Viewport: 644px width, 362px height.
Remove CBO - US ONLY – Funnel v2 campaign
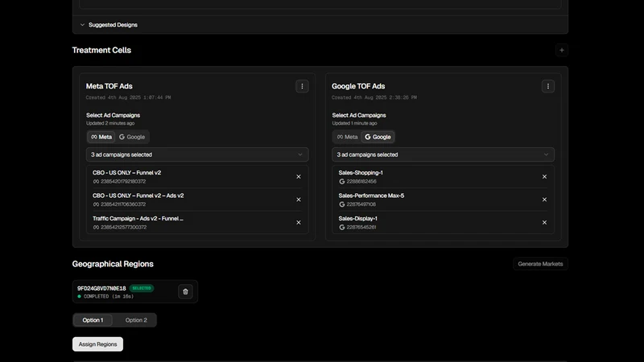click(x=299, y=176)
